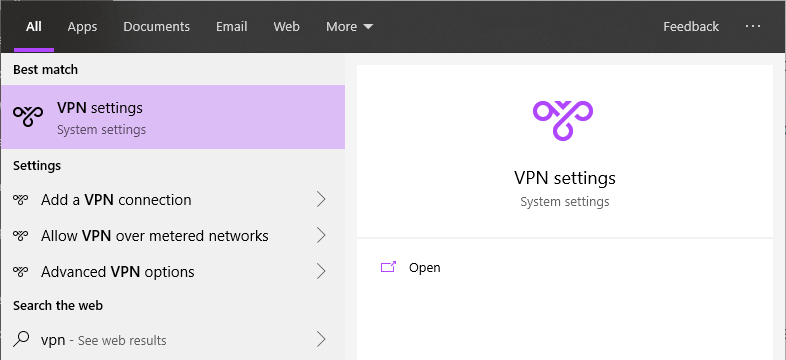786x360 pixels.
Task: Expand Allow VPN over metered networks arrow
Action: click(x=321, y=236)
